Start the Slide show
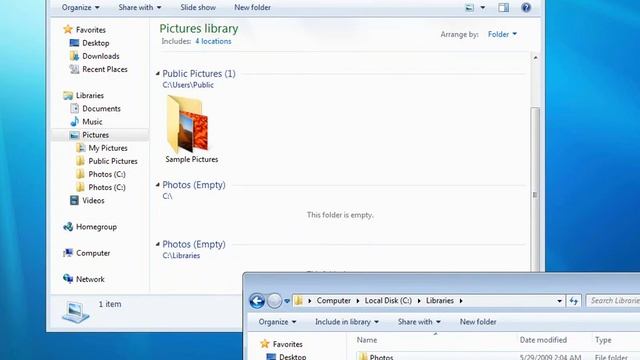 198,7
